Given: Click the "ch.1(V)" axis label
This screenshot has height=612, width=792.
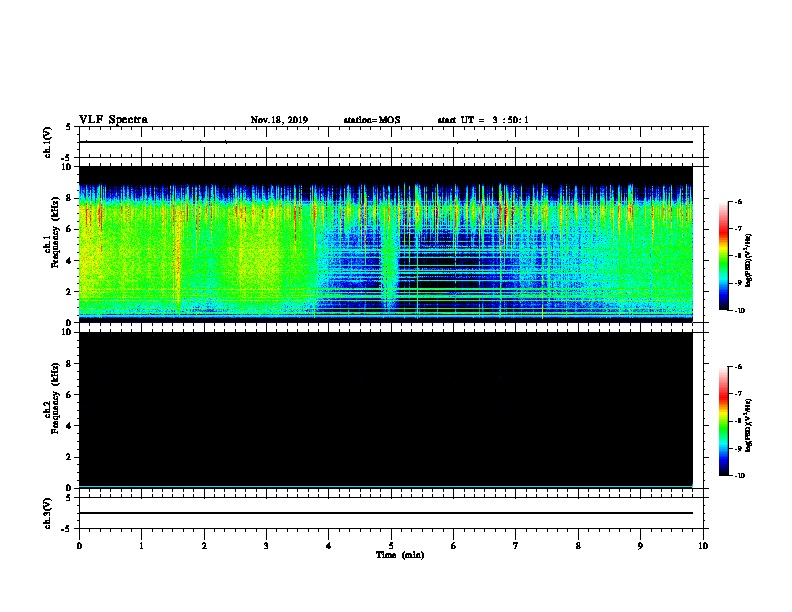Looking at the screenshot, I should pos(48,142).
